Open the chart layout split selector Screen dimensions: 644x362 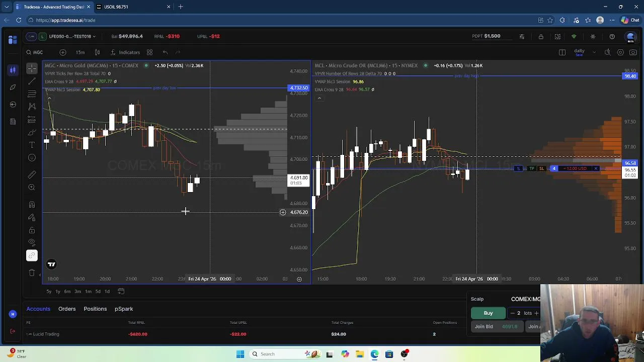(562, 52)
